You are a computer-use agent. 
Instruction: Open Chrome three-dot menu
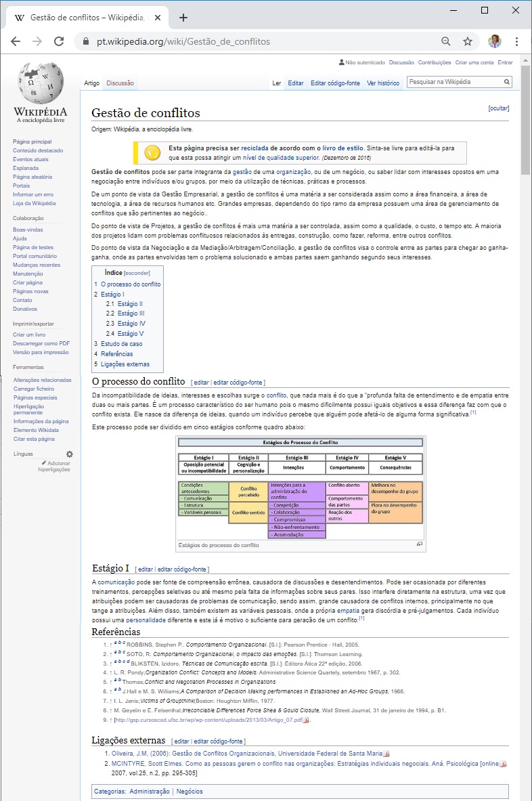[516, 41]
